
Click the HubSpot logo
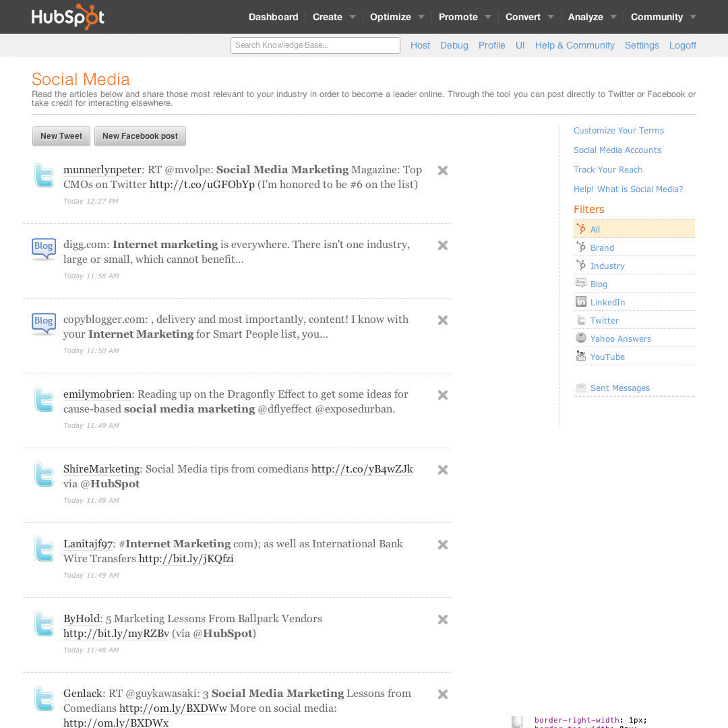coord(68,17)
